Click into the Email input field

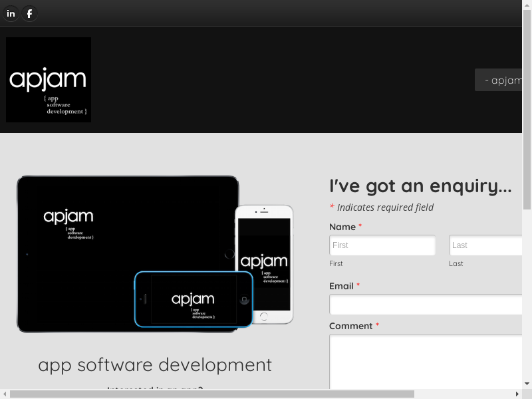click(426, 305)
